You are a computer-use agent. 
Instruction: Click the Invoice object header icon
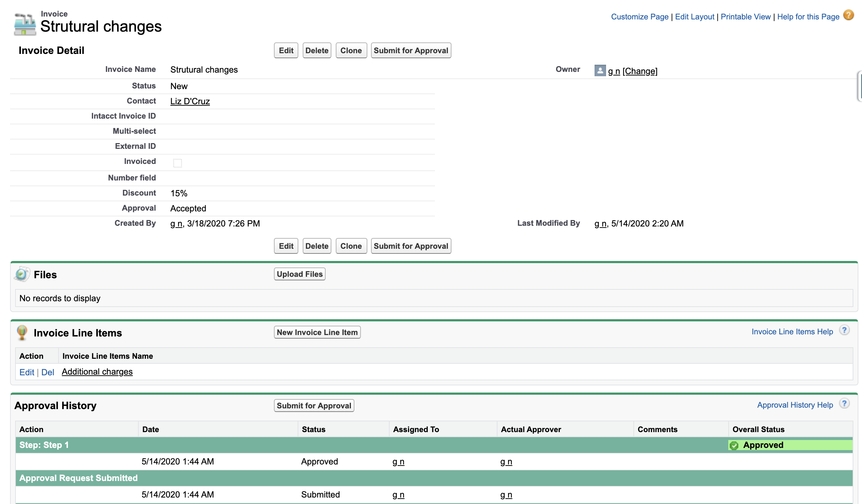tap(25, 25)
